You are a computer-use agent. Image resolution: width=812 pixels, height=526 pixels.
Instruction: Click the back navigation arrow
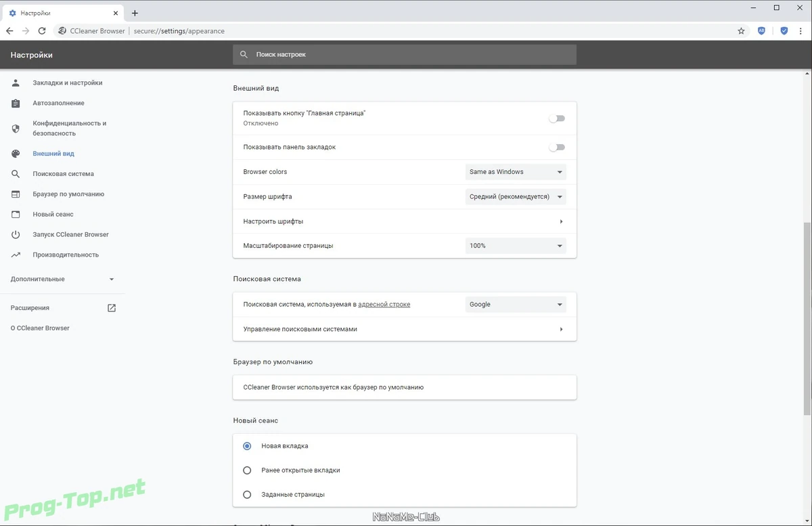click(9, 31)
